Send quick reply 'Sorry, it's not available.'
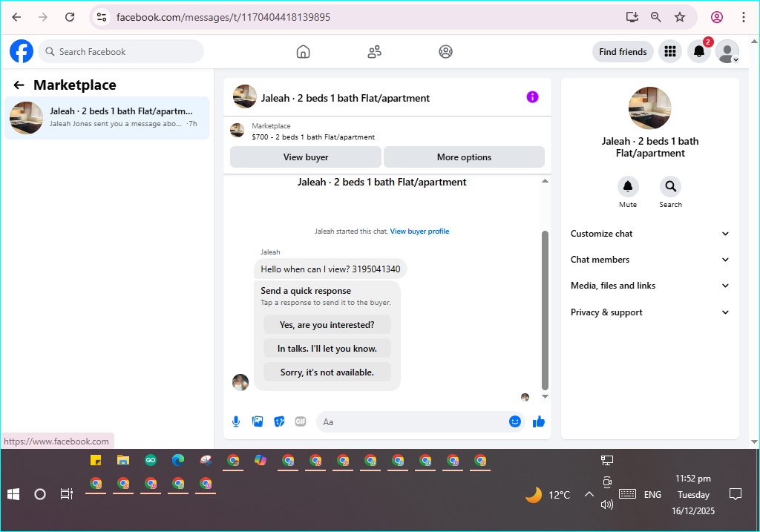760x532 pixels. tap(327, 372)
